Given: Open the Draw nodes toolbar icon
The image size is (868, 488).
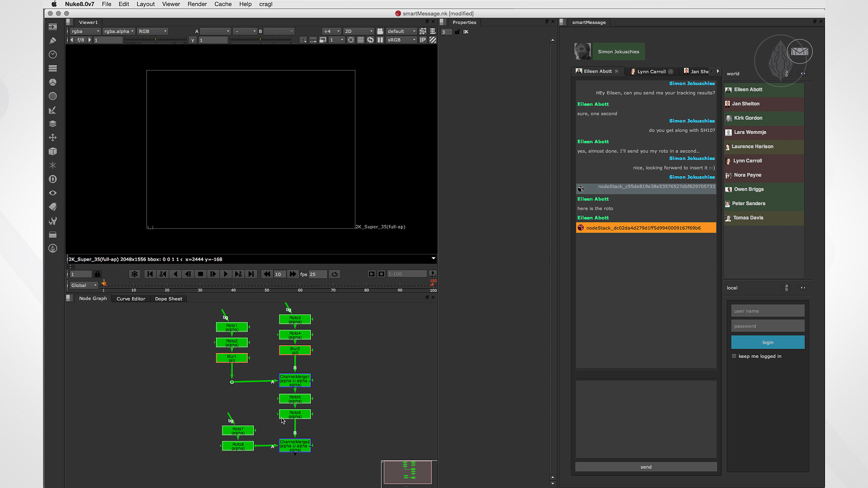Looking at the screenshot, I should pyautogui.click(x=52, y=41).
